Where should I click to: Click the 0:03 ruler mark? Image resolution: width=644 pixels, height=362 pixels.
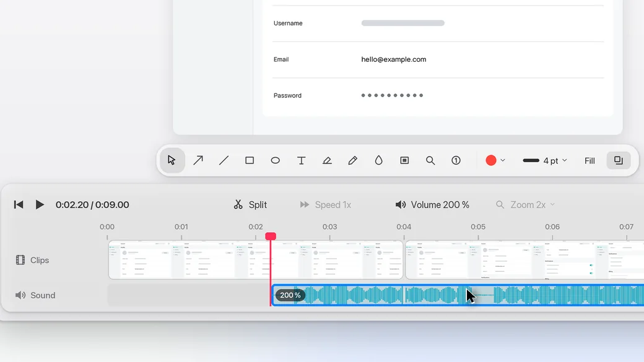[330, 226]
